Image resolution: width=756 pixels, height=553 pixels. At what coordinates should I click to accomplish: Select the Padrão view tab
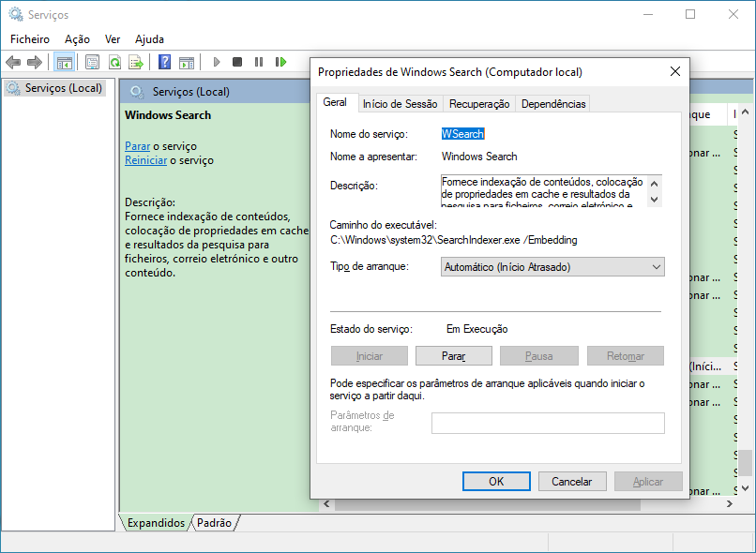(x=215, y=523)
